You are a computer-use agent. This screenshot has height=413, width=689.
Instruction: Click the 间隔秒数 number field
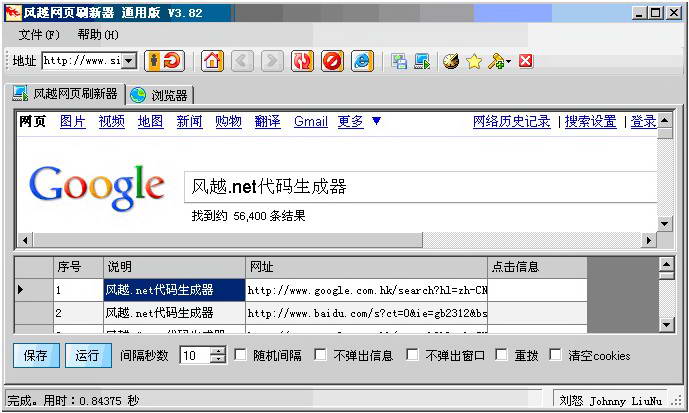pyautogui.click(x=195, y=355)
